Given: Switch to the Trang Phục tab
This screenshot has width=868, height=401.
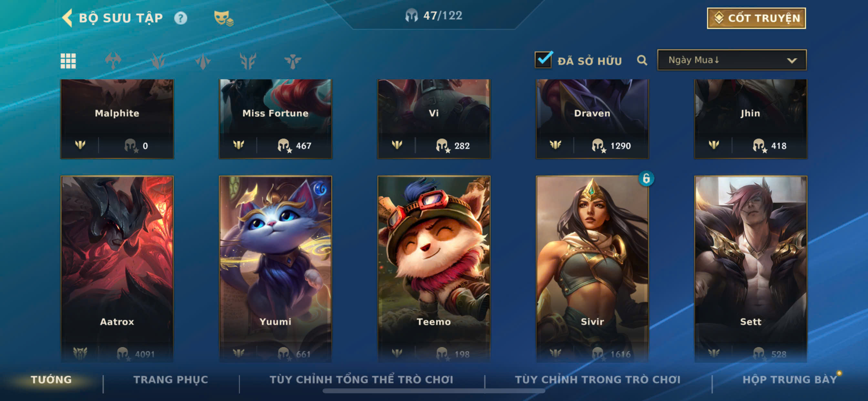Looking at the screenshot, I should [x=170, y=379].
